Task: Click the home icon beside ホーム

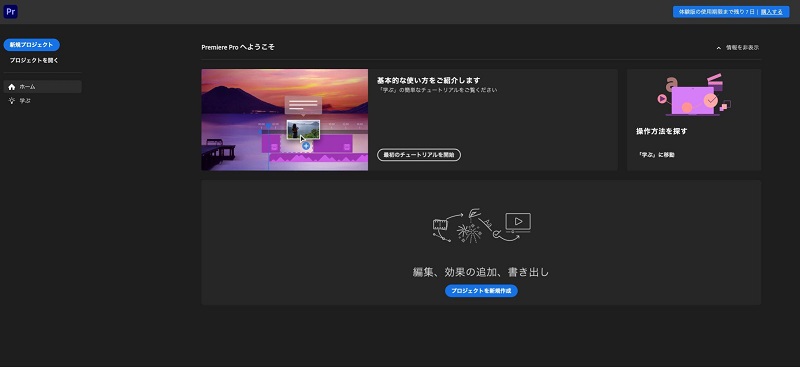Action: tap(12, 87)
